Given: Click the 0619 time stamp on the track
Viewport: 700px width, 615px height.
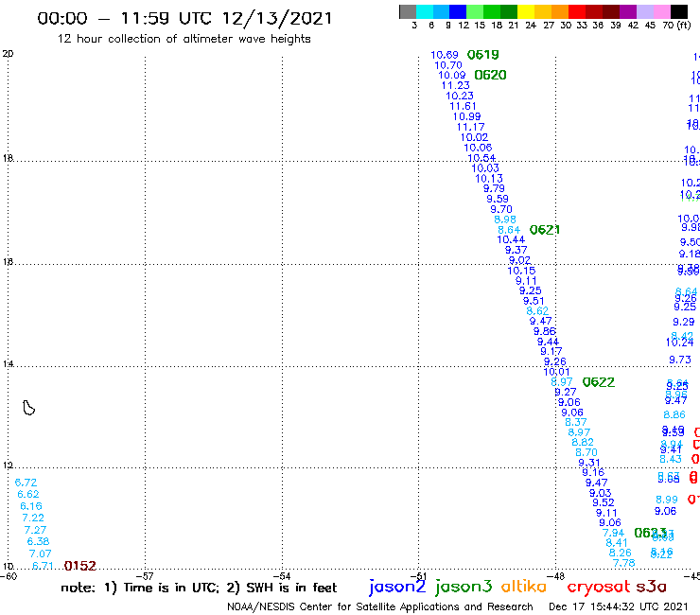Looking at the screenshot, I should (483, 55).
